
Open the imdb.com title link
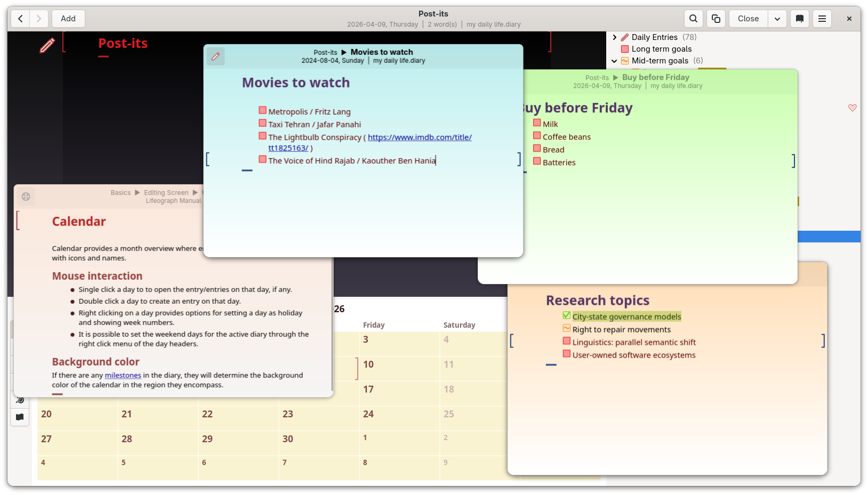[420, 137]
